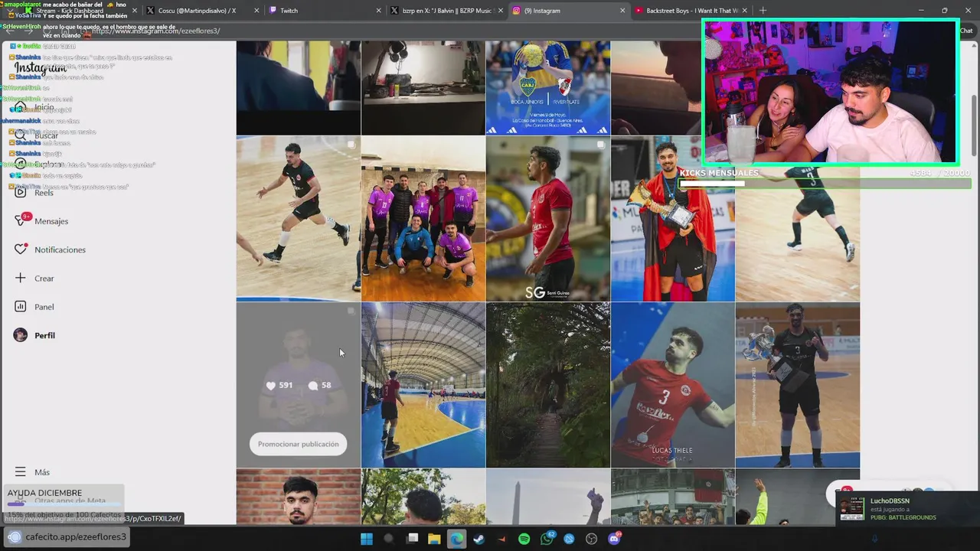Viewport: 980px width, 551px height.
Task: Click the Panel chart icon
Action: (21, 306)
